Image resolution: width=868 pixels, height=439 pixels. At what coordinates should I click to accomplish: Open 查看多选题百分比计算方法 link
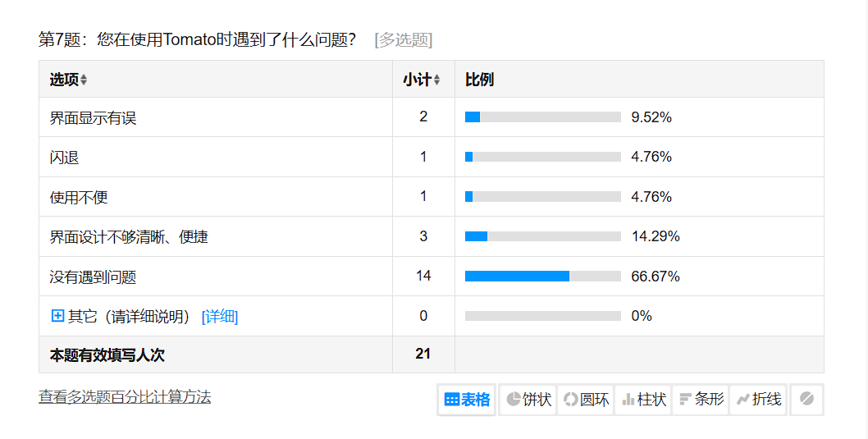125,397
